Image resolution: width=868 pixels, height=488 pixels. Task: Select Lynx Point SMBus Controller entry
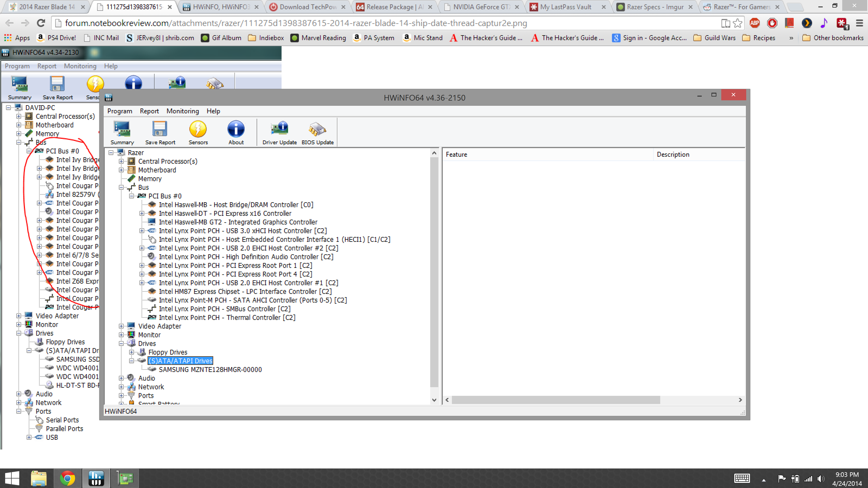point(224,309)
